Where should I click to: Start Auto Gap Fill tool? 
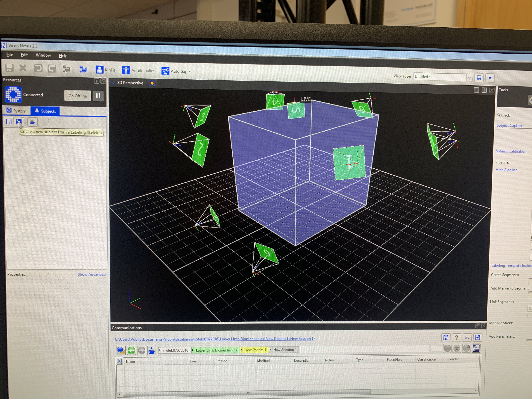165,71
